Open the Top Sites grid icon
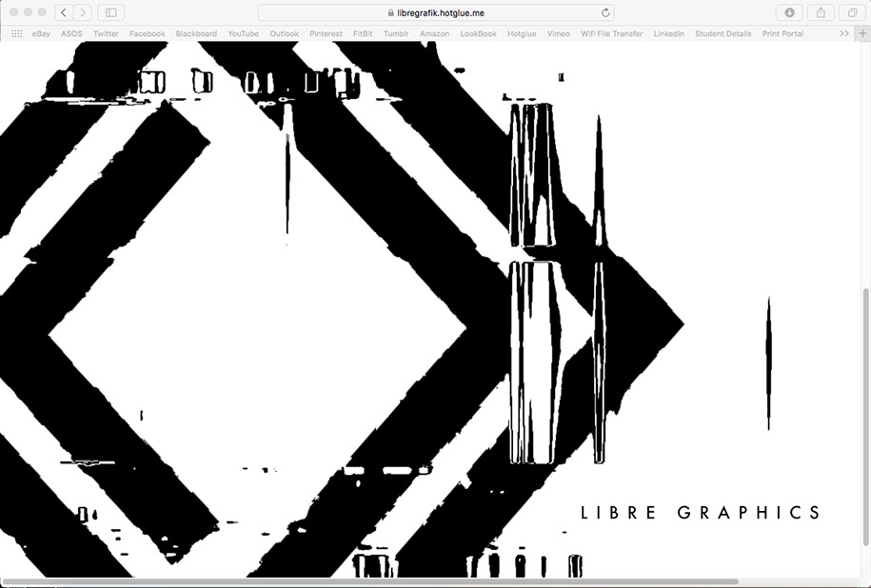The image size is (871, 588). click(16, 33)
